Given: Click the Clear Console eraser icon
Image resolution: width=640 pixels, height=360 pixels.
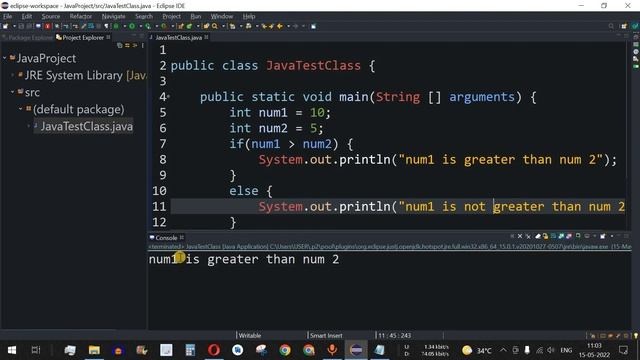Looking at the screenshot, I should (538, 236).
